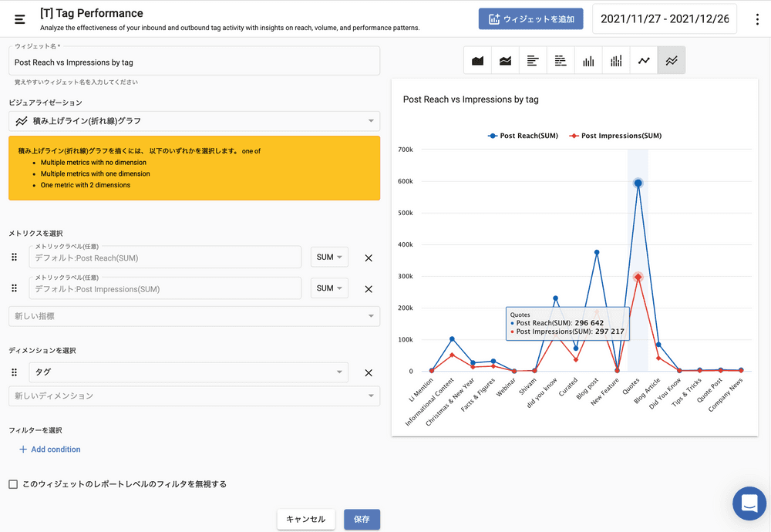Click the blue save button

point(362,520)
